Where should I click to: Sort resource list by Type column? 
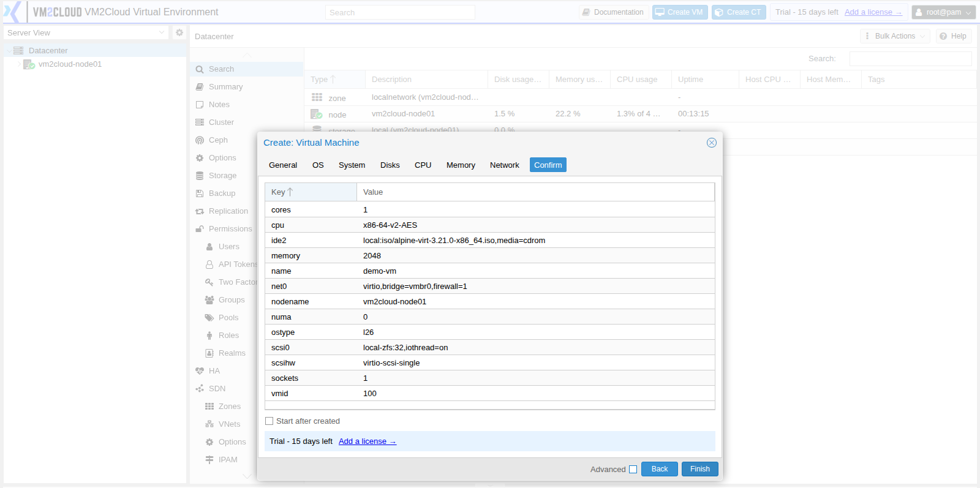point(334,80)
